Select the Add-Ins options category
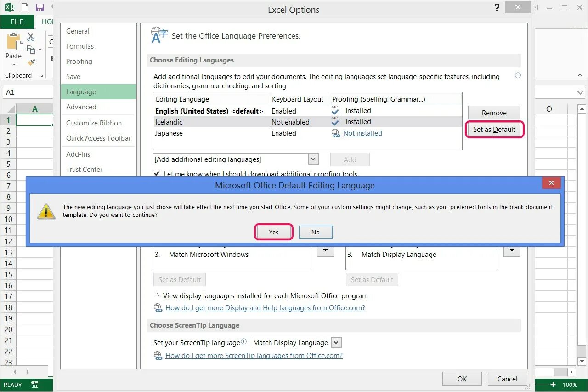This screenshot has height=392, width=588. point(98,154)
